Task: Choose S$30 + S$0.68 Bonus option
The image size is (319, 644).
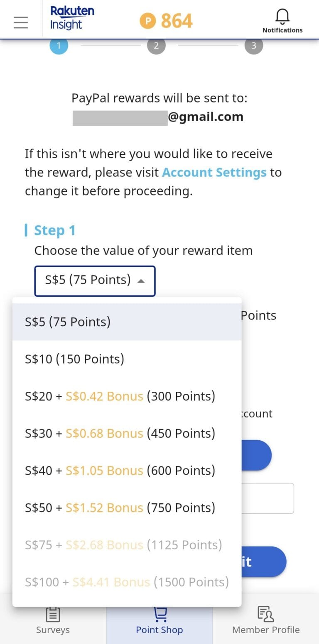Action: 120,433
